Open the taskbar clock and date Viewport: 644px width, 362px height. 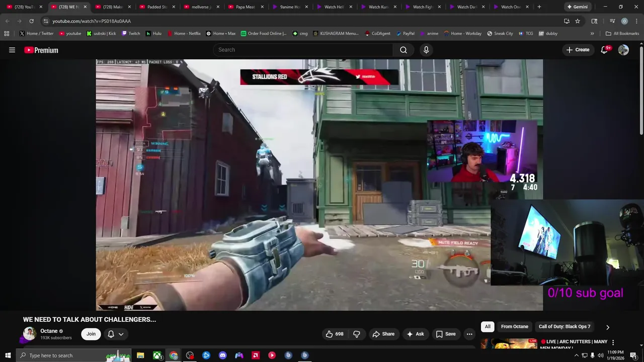click(615, 355)
